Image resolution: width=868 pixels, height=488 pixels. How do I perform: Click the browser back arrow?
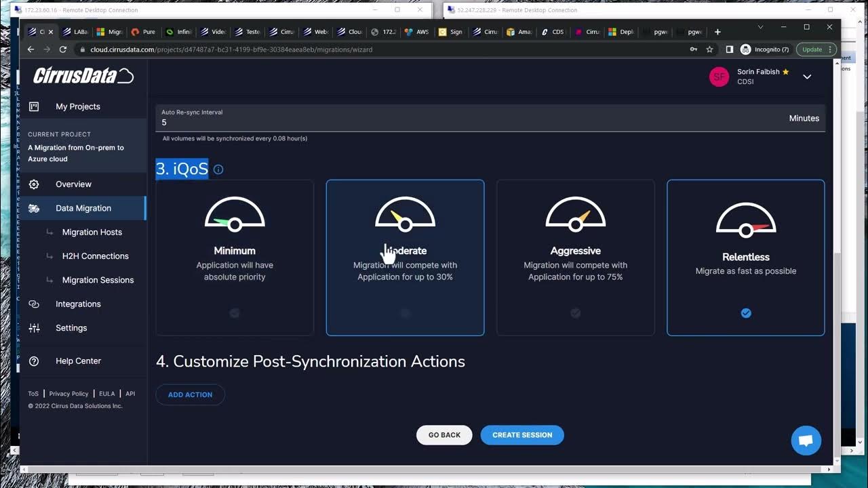31,49
